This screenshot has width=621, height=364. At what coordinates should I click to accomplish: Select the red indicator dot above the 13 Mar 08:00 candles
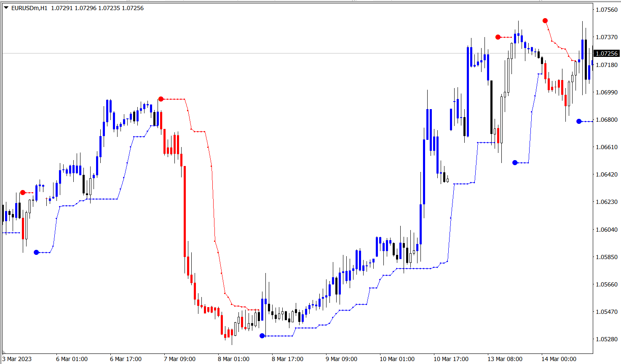pos(498,37)
